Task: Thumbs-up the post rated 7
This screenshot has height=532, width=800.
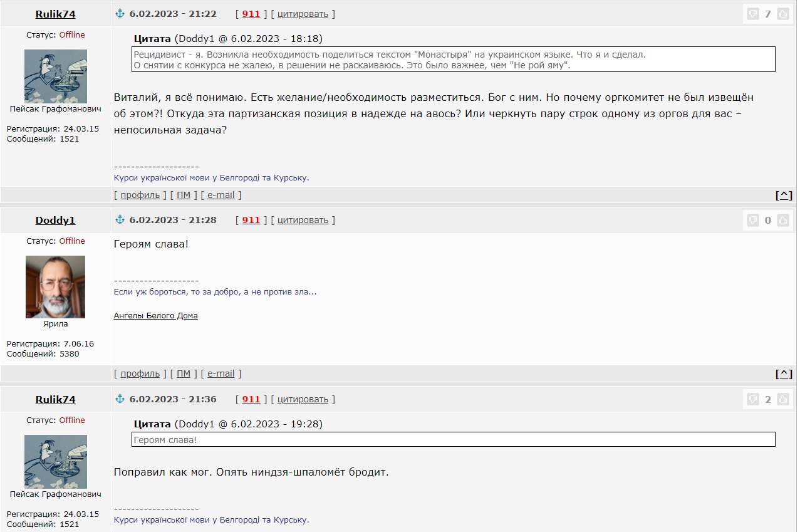Action: [782, 14]
